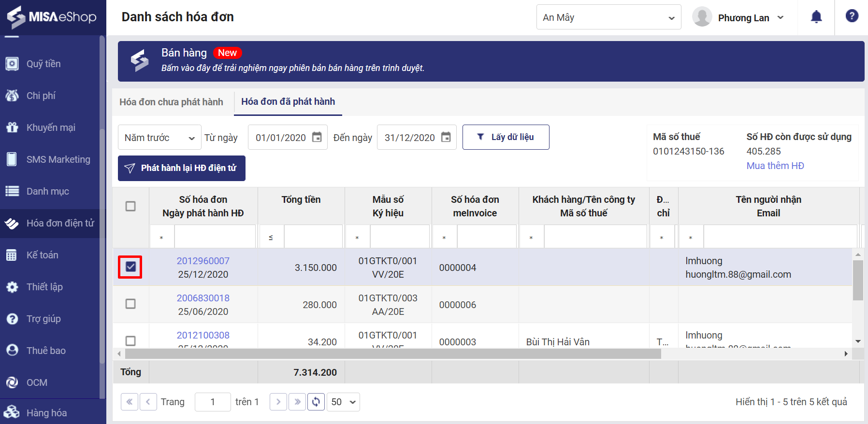The image size is (868, 424).
Task: Open Kế toán in the sidebar
Action: click(x=42, y=255)
